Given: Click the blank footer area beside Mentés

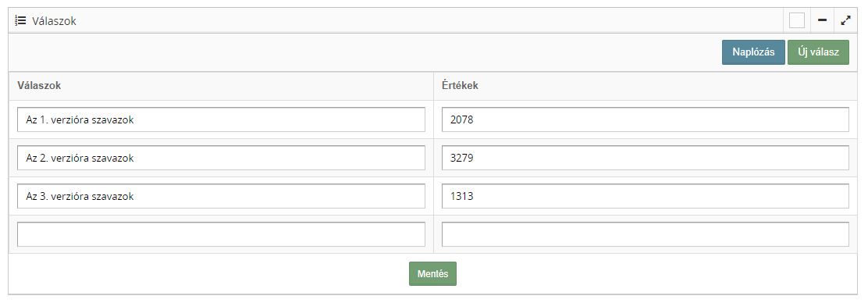Looking at the screenshot, I should (x=653, y=273).
